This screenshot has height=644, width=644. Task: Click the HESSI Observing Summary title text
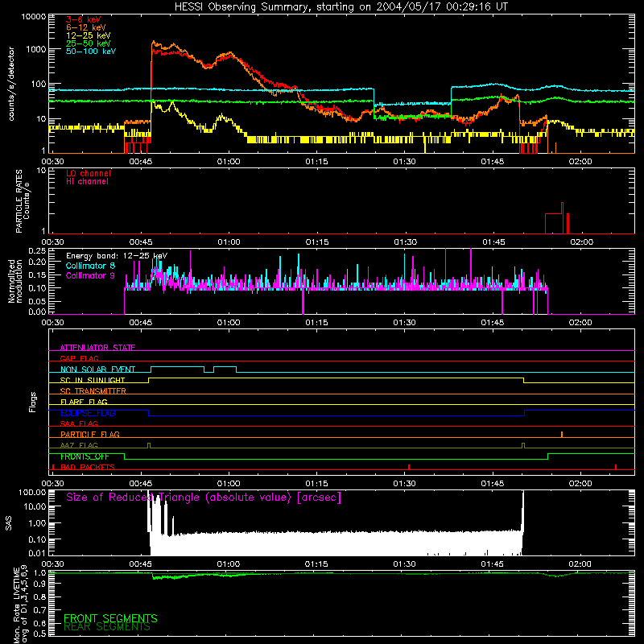(341, 7)
